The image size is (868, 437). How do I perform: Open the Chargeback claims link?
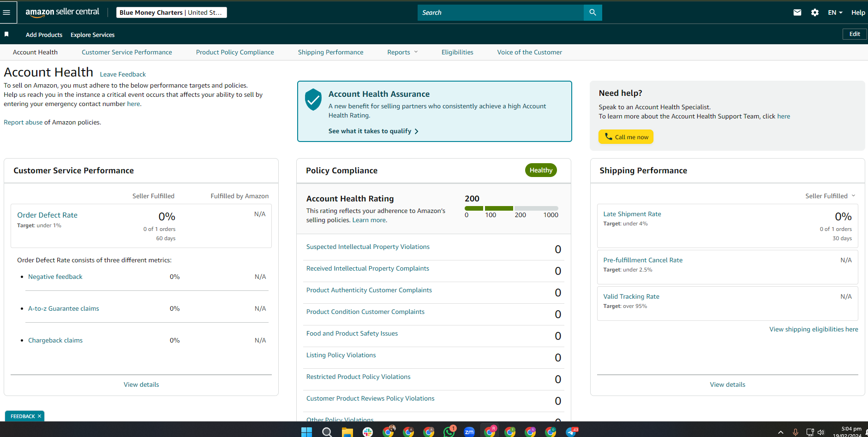coord(55,340)
